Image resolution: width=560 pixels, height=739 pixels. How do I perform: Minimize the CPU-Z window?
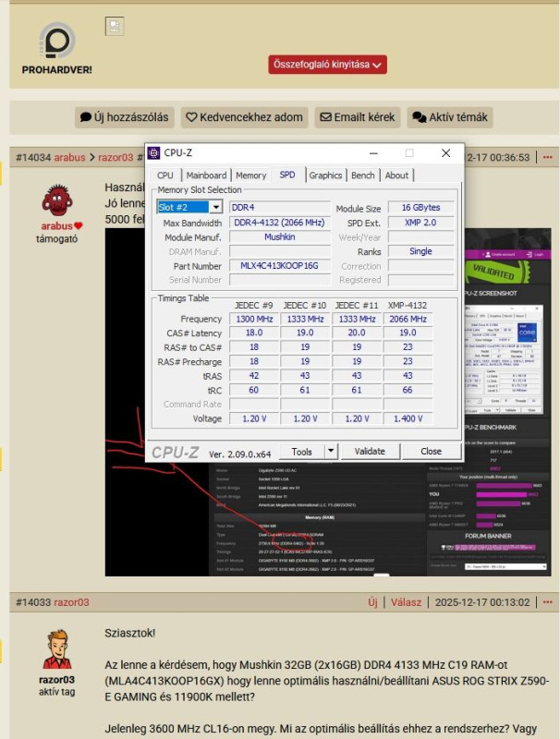coord(373,153)
